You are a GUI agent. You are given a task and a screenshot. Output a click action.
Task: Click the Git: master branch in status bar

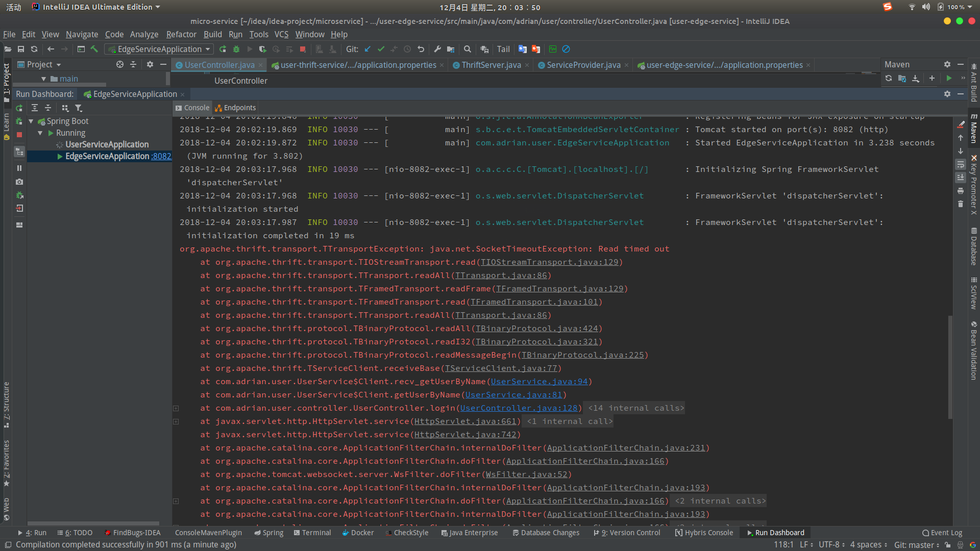point(917,545)
